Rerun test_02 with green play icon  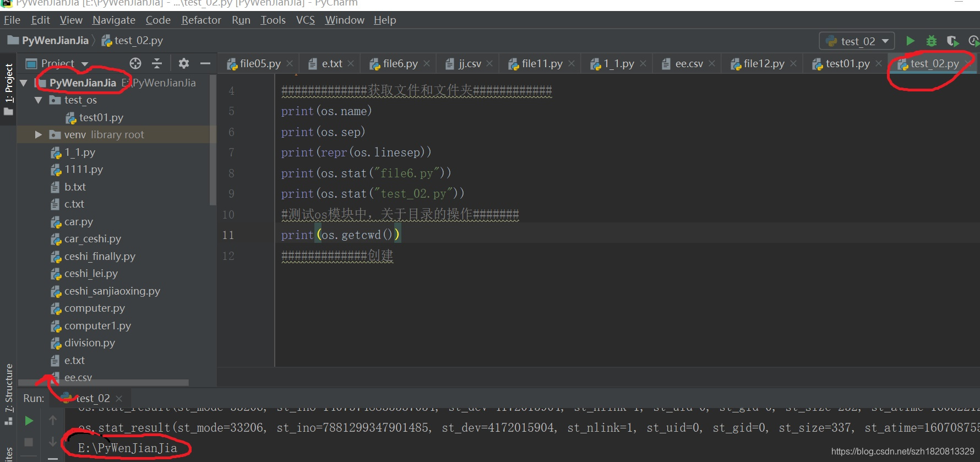pos(29,421)
